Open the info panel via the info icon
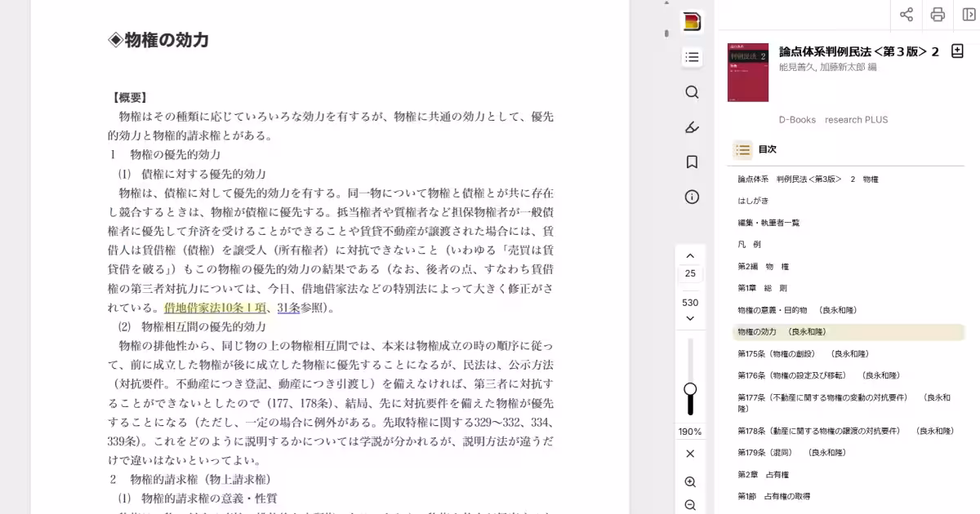This screenshot has height=514, width=980. point(691,197)
